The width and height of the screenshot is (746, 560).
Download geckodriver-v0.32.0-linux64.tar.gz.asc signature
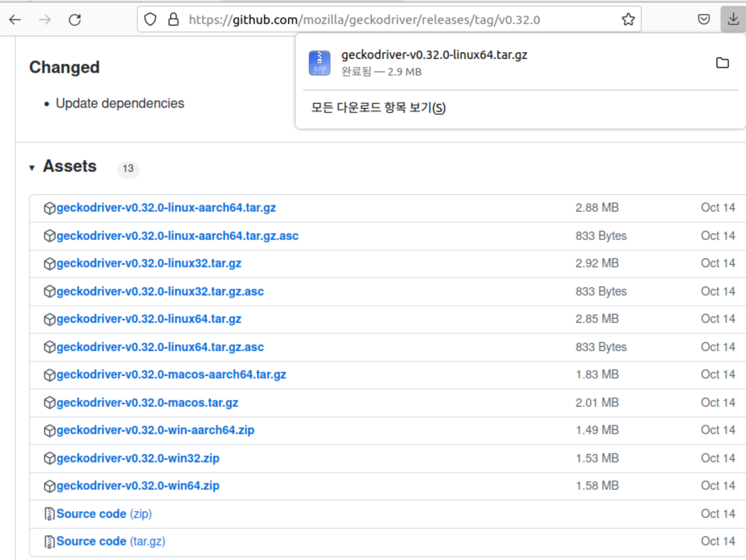coord(160,347)
